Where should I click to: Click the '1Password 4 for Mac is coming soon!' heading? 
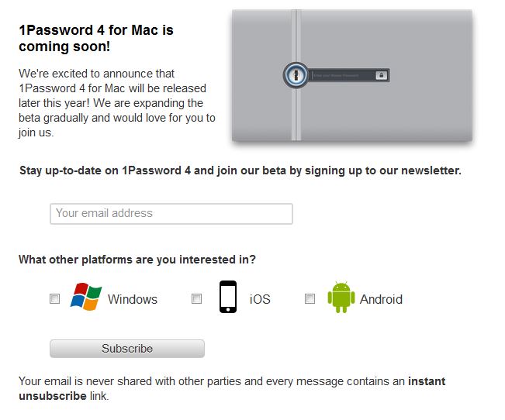(96, 38)
